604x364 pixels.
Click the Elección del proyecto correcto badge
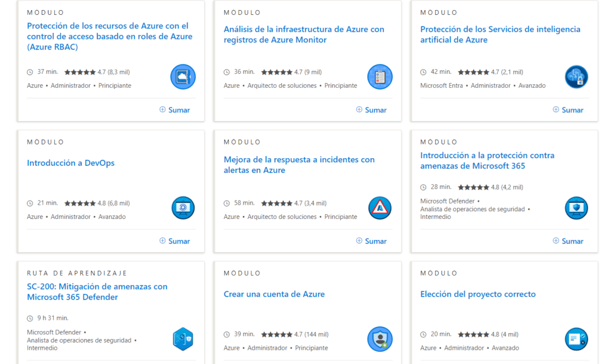pos(576,339)
